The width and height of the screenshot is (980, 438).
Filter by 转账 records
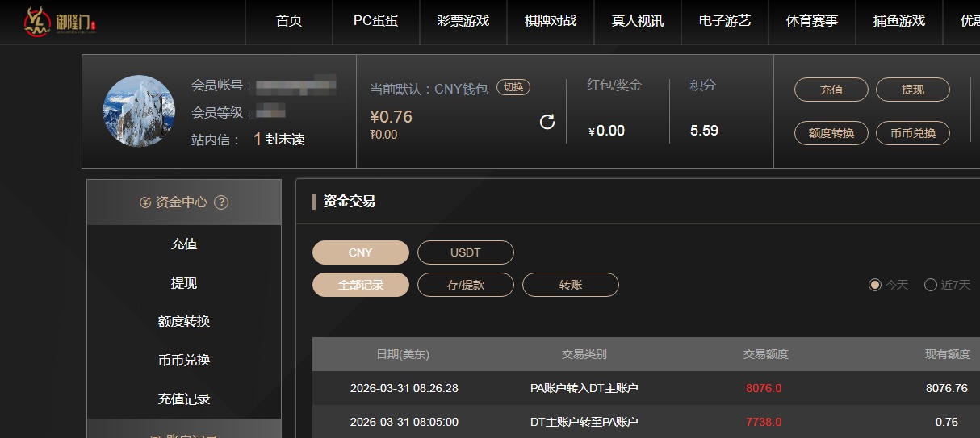[571, 285]
